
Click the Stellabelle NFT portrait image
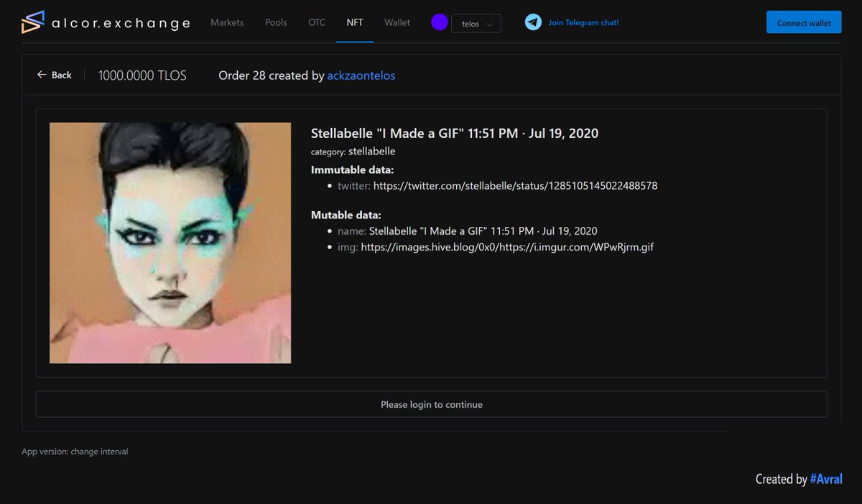click(170, 243)
